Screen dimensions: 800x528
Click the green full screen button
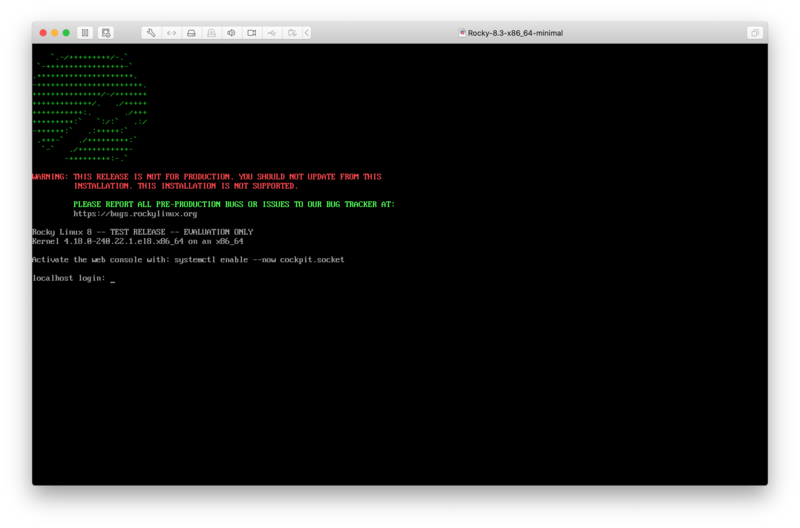pos(66,33)
